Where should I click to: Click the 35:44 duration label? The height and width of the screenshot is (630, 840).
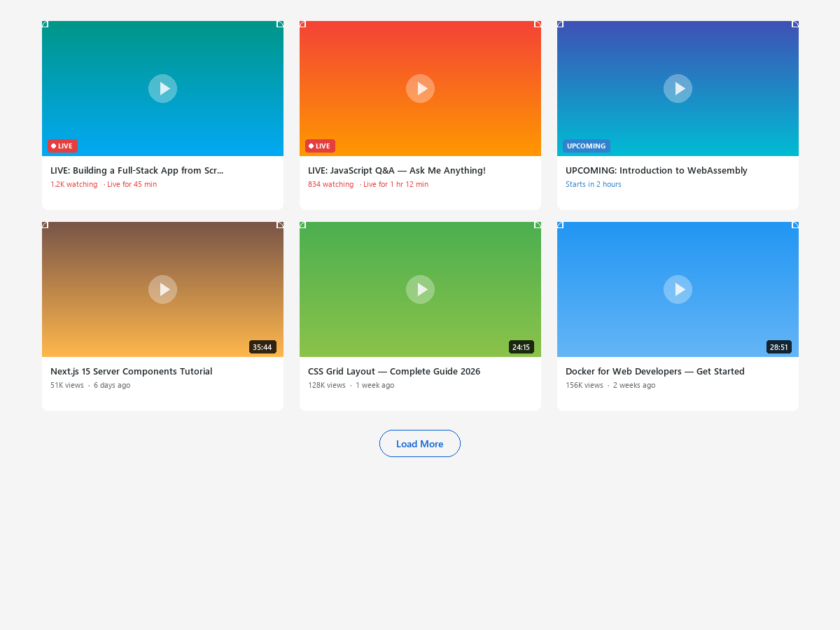(262, 347)
